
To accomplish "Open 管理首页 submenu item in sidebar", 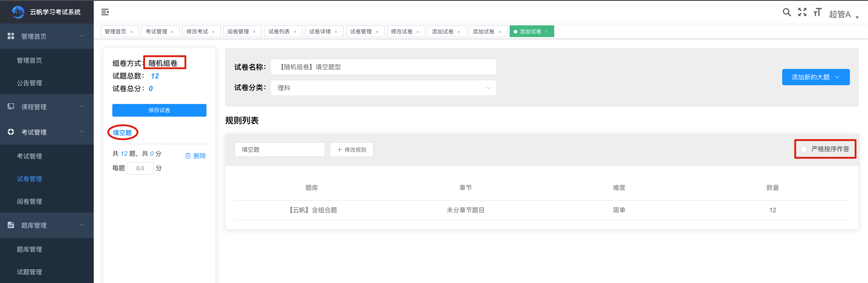I will coord(30,60).
